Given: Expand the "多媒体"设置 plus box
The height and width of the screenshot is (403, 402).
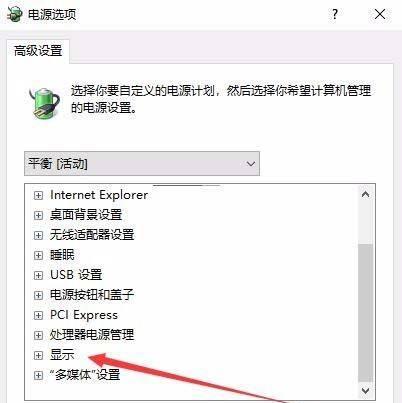Looking at the screenshot, I should [x=38, y=375].
